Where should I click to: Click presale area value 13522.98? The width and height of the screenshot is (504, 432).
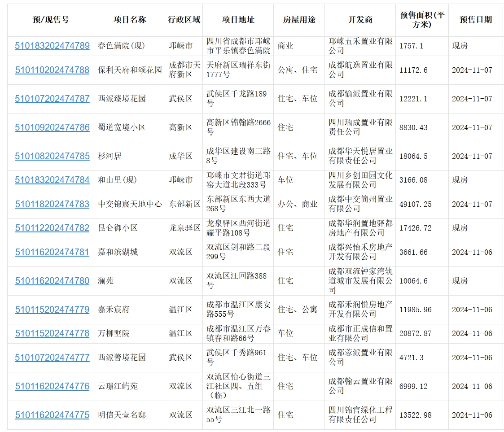[x=415, y=415]
